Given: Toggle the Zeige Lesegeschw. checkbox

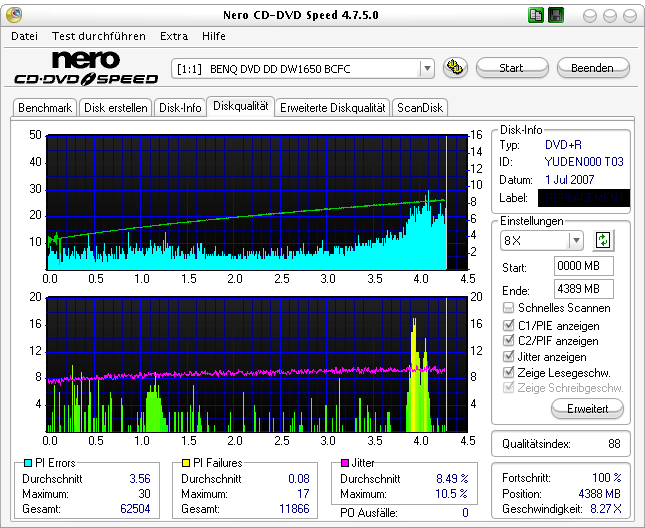Looking at the screenshot, I should [508, 372].
